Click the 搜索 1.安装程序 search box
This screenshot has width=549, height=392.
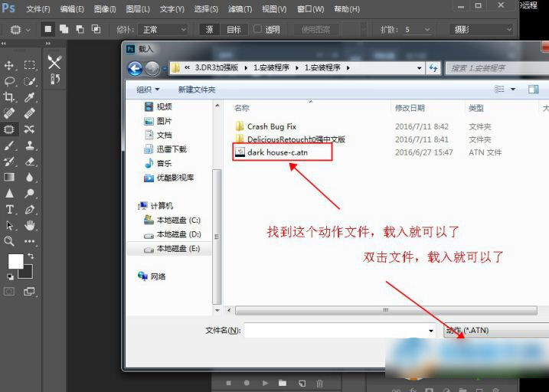497,68
